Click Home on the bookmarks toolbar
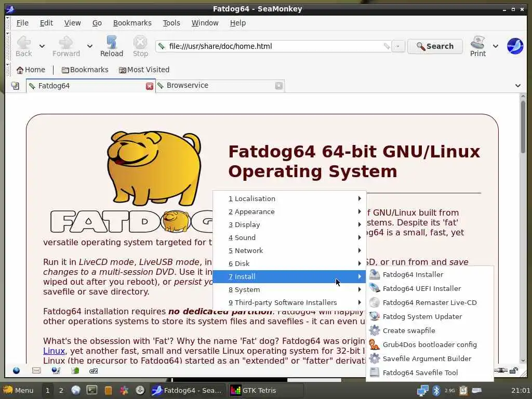 [31, 70]
